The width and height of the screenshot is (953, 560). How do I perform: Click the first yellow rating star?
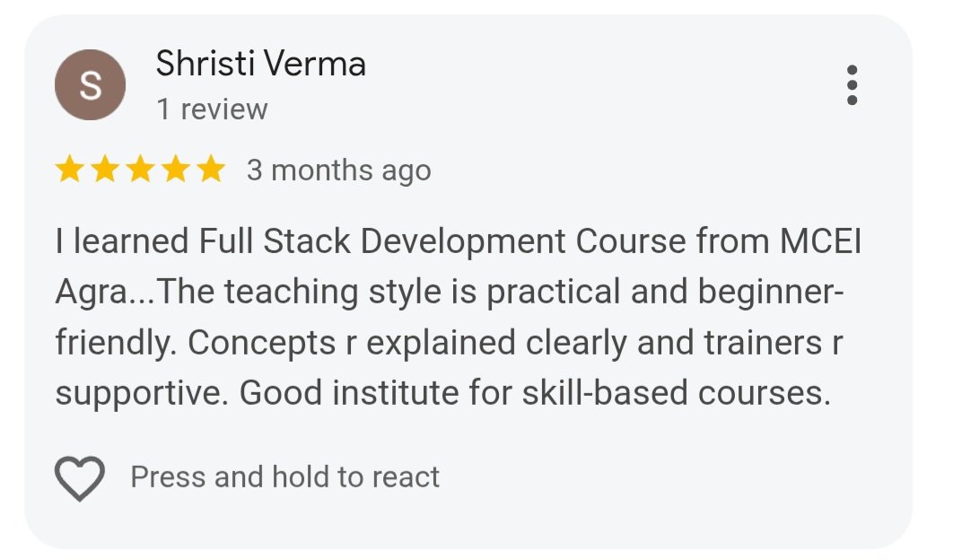(69, 170)
